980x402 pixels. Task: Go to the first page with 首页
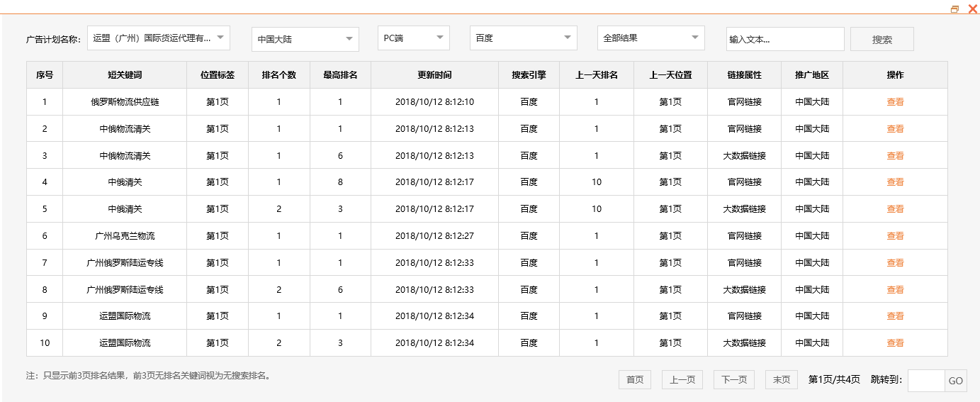[x=635, y=380]
